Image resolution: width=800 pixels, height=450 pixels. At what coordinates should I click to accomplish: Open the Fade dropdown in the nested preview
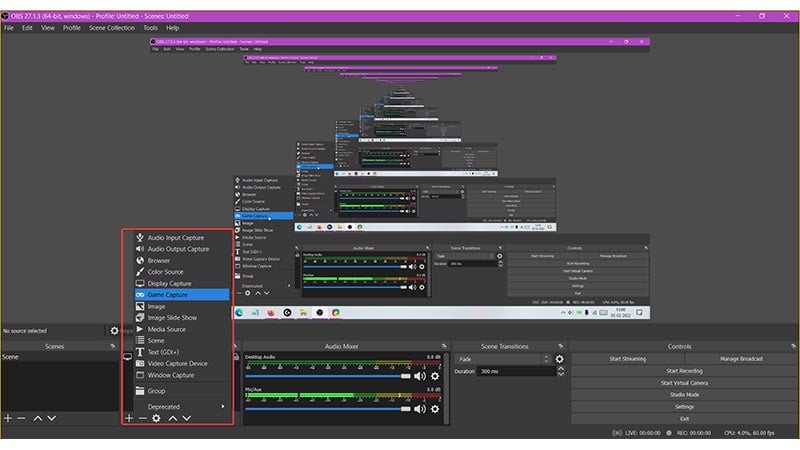click(465, 256)
